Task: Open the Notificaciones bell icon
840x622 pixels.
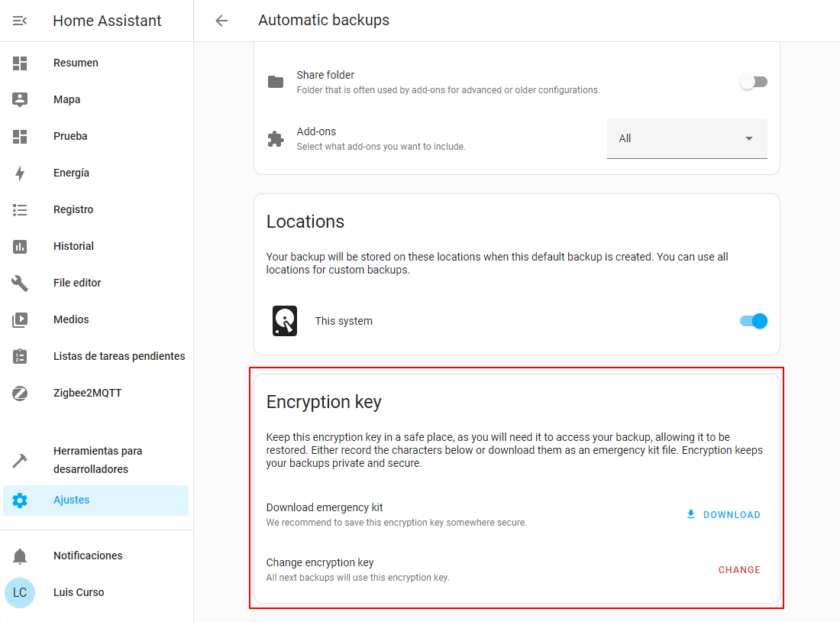Action: 20,556
